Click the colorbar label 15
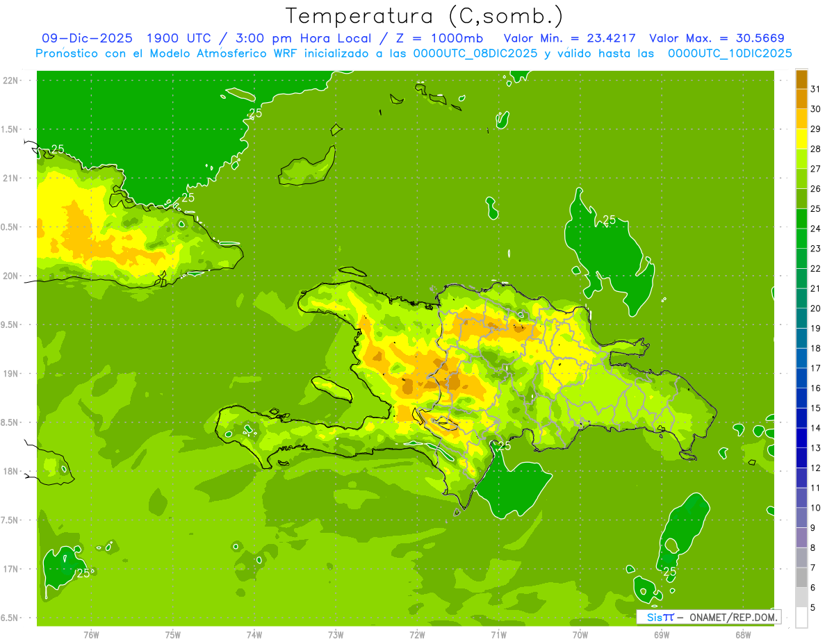The image size is (834, 644). pos(815,408)
